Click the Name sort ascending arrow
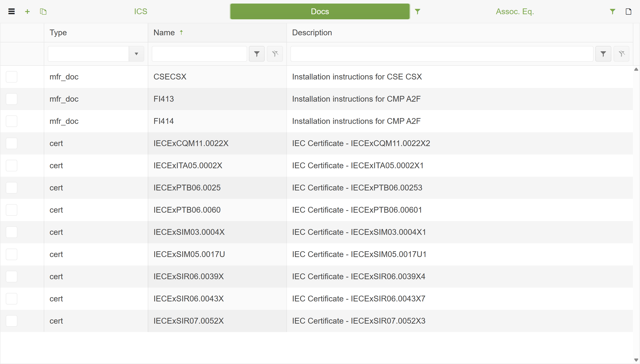640x364 pixels. click(181, 32)
